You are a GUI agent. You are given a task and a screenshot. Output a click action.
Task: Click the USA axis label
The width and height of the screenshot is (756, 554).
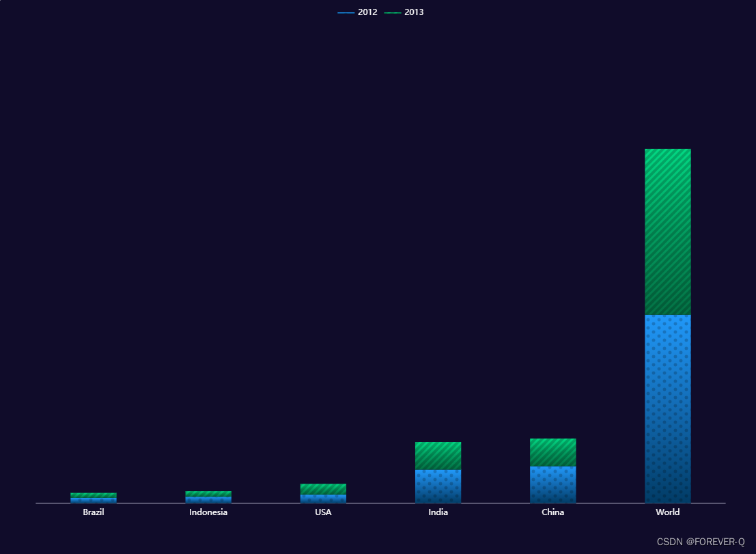[x=322, y=512]
